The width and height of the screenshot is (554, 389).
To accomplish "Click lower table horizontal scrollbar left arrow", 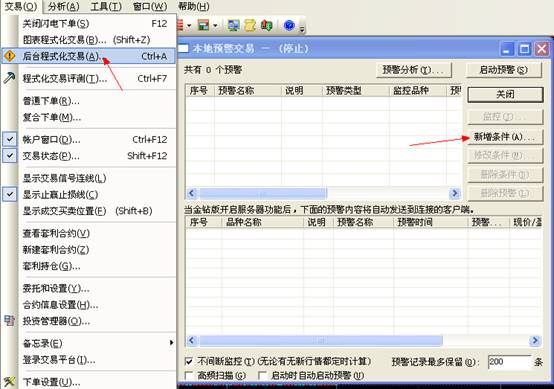I will point(192,340).
